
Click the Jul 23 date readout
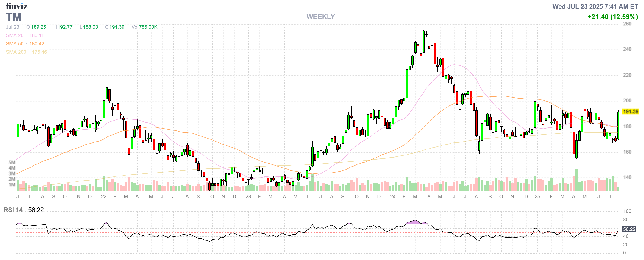pyautogui.click(x=13, y=27)
